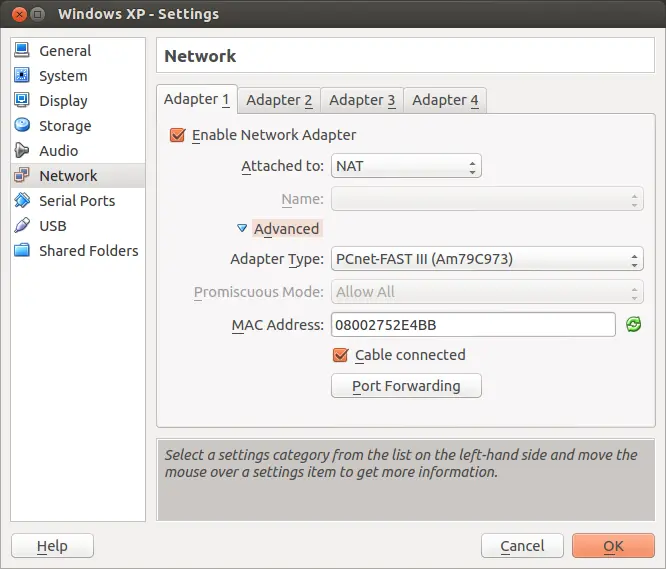Viewport: 666px width, 569px height.
Task: Open the General settings category
Action: point(78,51)
